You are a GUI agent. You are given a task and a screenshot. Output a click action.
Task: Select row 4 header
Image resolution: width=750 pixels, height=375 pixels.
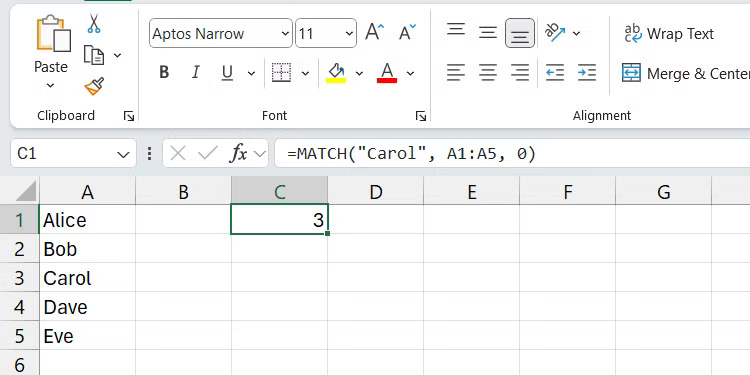(19, 307)
